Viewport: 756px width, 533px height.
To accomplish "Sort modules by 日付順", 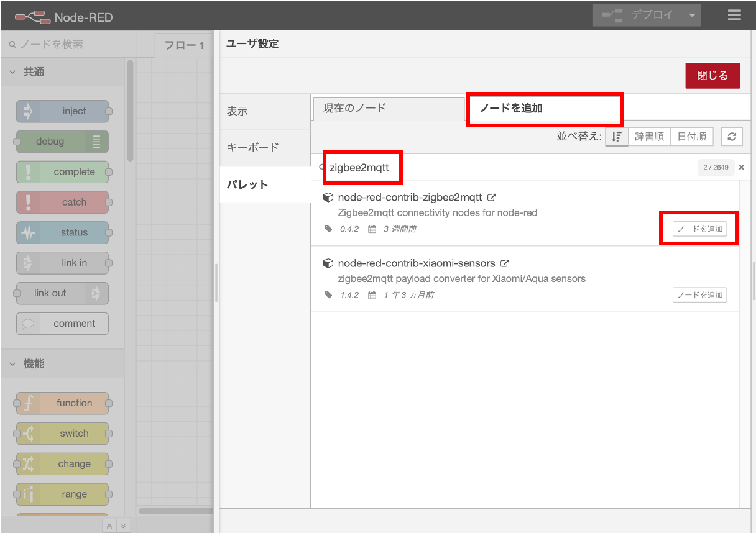I will coord(691,137).
